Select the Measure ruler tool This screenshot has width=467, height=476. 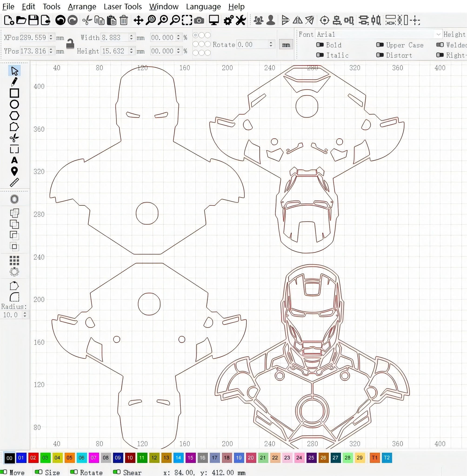point(14,183)
